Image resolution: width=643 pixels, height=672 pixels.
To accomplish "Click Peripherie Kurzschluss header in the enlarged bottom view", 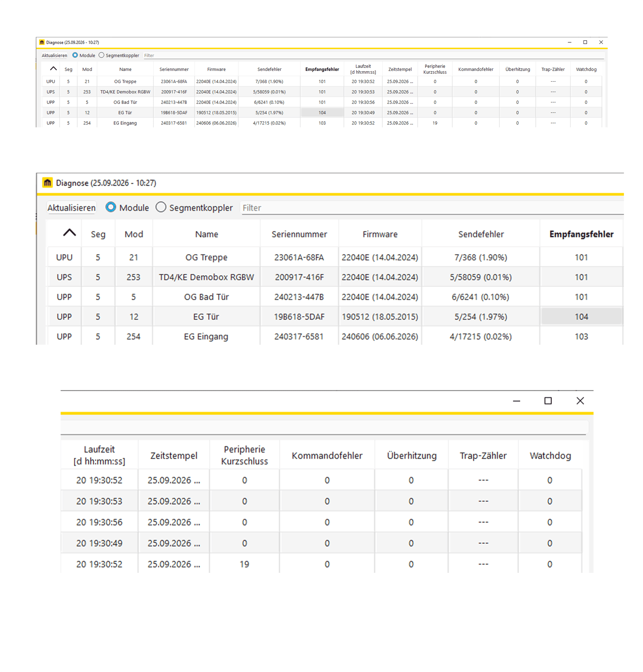I will (x=244, y=455).
